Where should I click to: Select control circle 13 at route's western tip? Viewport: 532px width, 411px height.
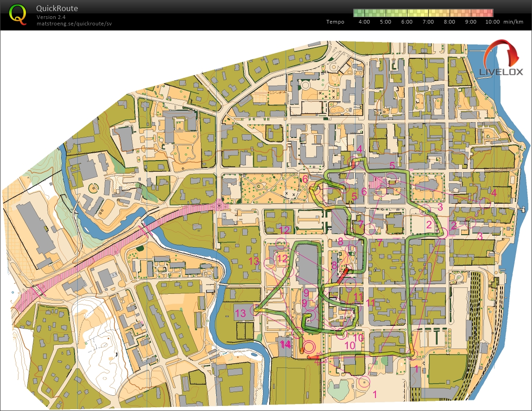click(x=254, y=310)
